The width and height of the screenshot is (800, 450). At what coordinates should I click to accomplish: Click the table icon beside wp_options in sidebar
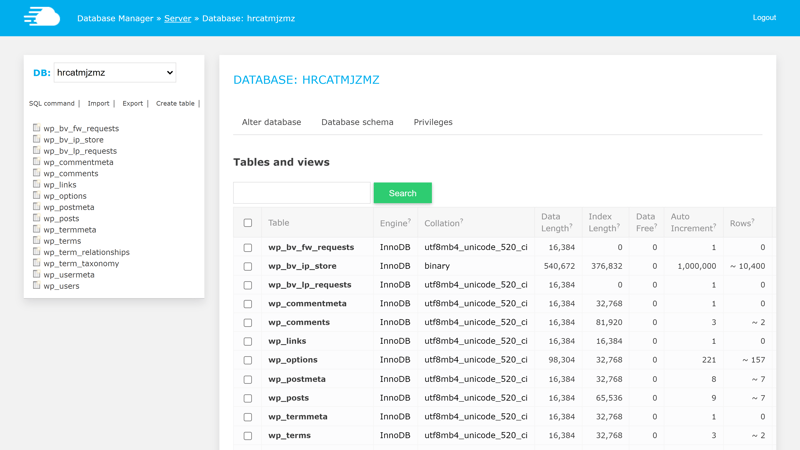[x=36, y=196]
